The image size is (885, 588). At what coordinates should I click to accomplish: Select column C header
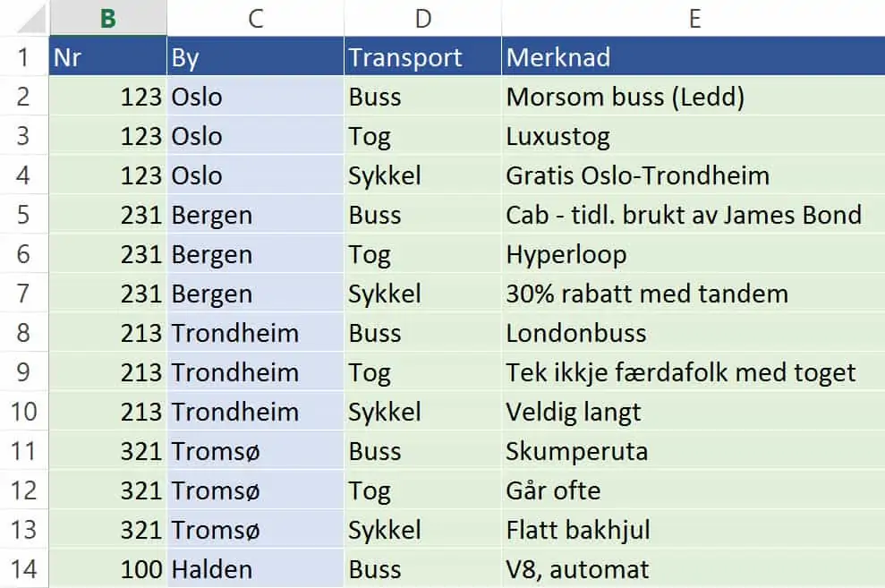(x=255, y=18)
